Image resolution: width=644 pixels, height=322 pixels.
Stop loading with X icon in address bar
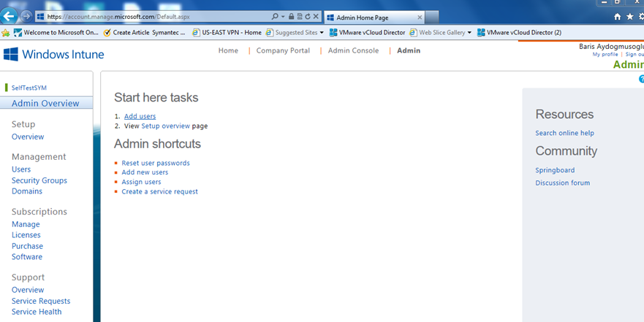click(x=316, y=17)
